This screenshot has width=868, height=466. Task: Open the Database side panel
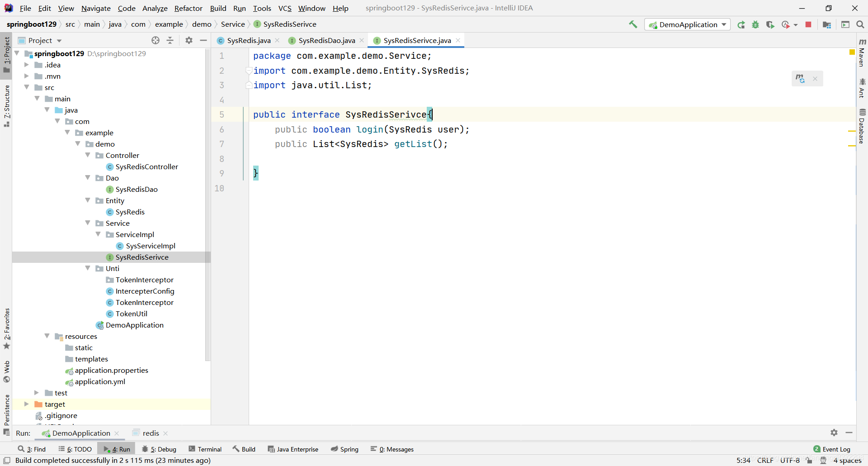[862, 127]
